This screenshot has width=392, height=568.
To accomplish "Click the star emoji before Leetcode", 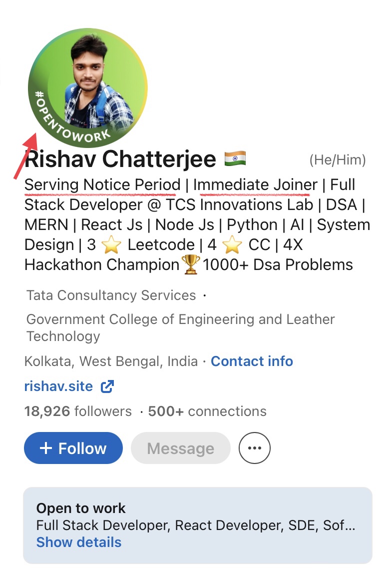I will tap(111, 245).
